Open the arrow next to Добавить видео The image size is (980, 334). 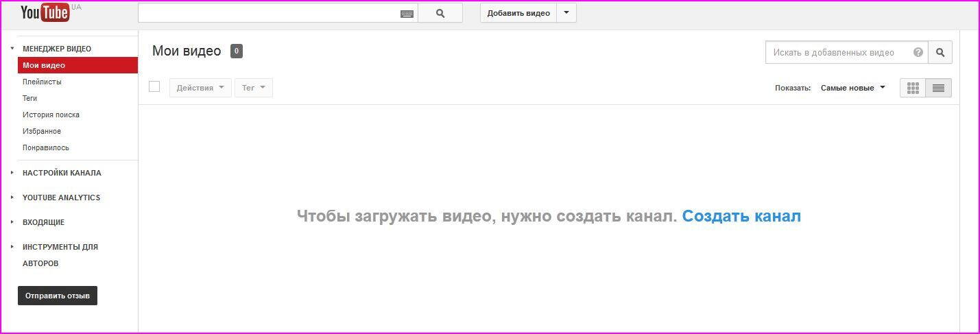click(566, 13)
